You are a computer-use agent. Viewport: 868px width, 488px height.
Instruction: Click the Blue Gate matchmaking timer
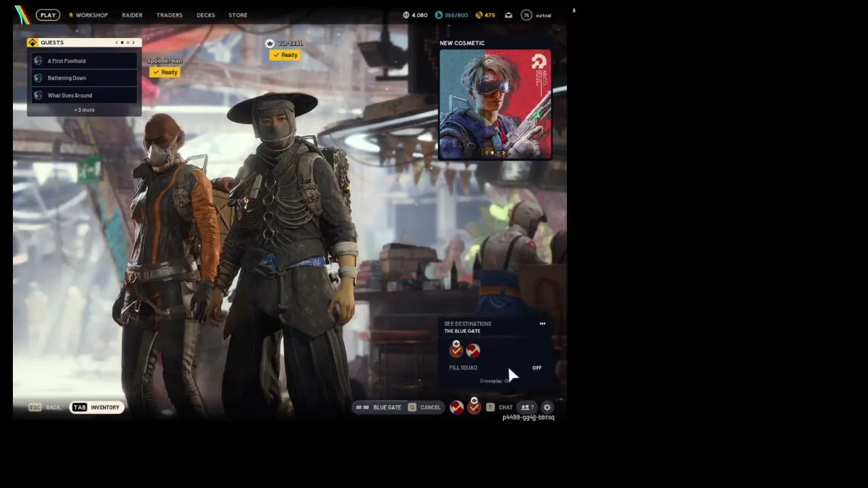(x=363, y=407)
